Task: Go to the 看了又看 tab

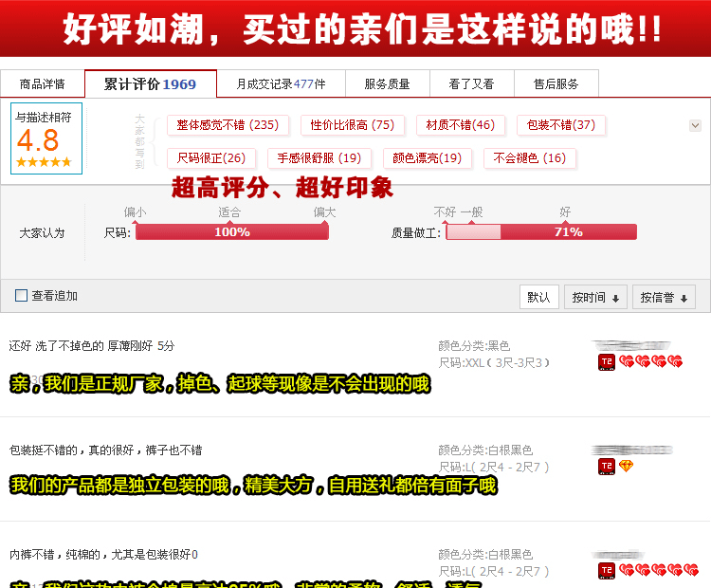Action: [x=471, y=84]
